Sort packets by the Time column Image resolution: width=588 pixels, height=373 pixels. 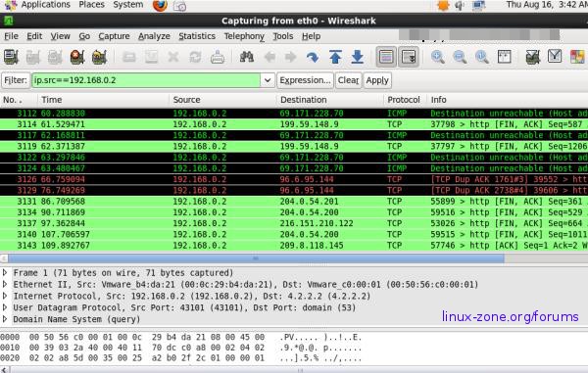point(103,100)
